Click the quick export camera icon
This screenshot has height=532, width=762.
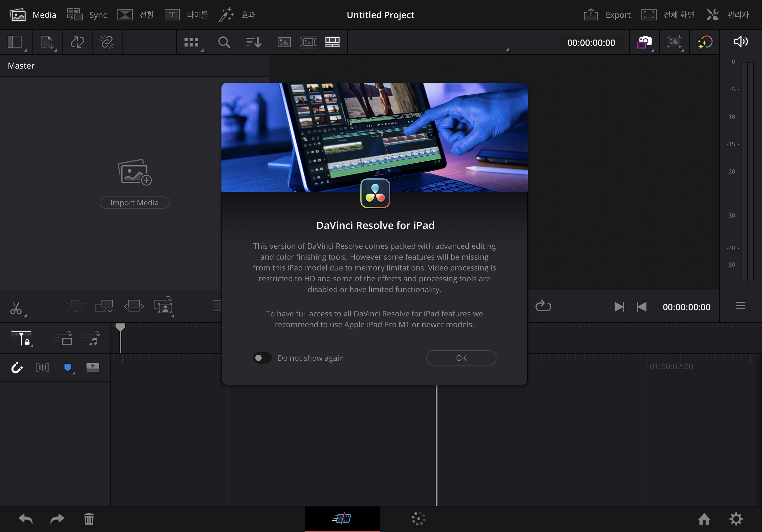pos(644,42)
